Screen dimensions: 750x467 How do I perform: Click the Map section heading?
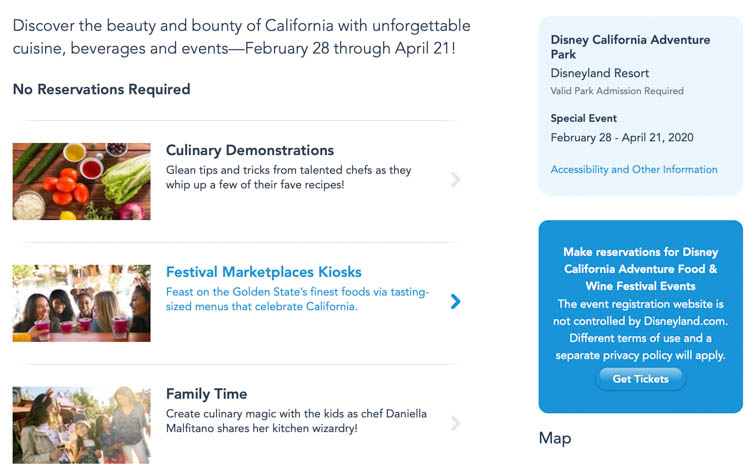[x=555, y=438]
